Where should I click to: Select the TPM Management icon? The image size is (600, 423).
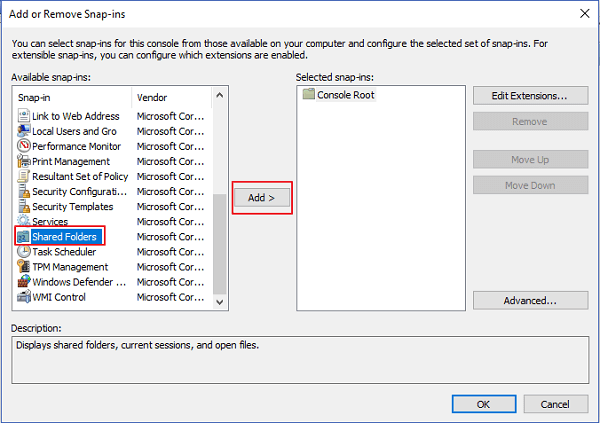point(24,267)
